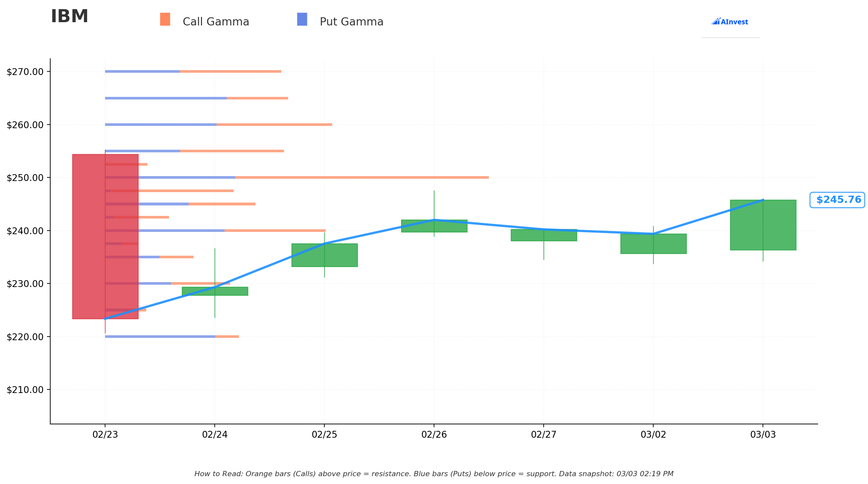This screenshot has width=868, height=484.
Task: Click the $250.00 y-axis label
Action: pos(25,178)
